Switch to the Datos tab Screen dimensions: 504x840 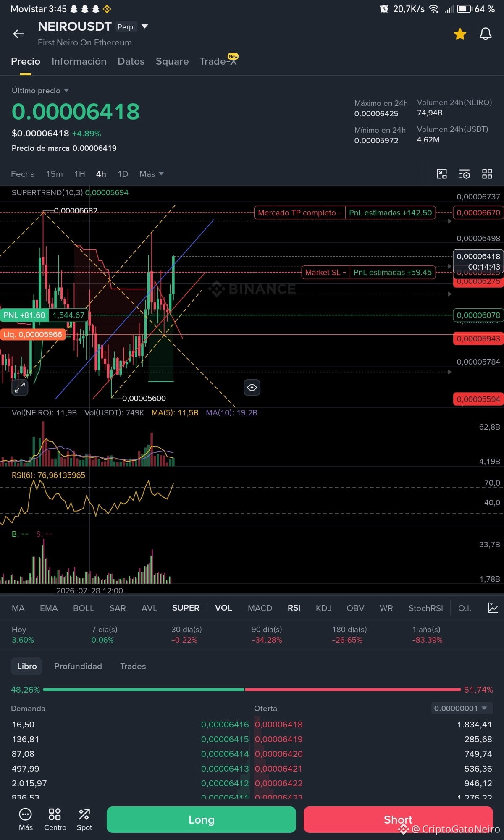tap(131, 61)
